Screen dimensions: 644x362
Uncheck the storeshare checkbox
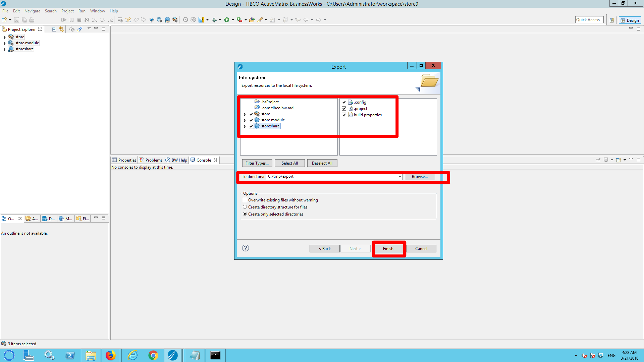coord(251,126)
